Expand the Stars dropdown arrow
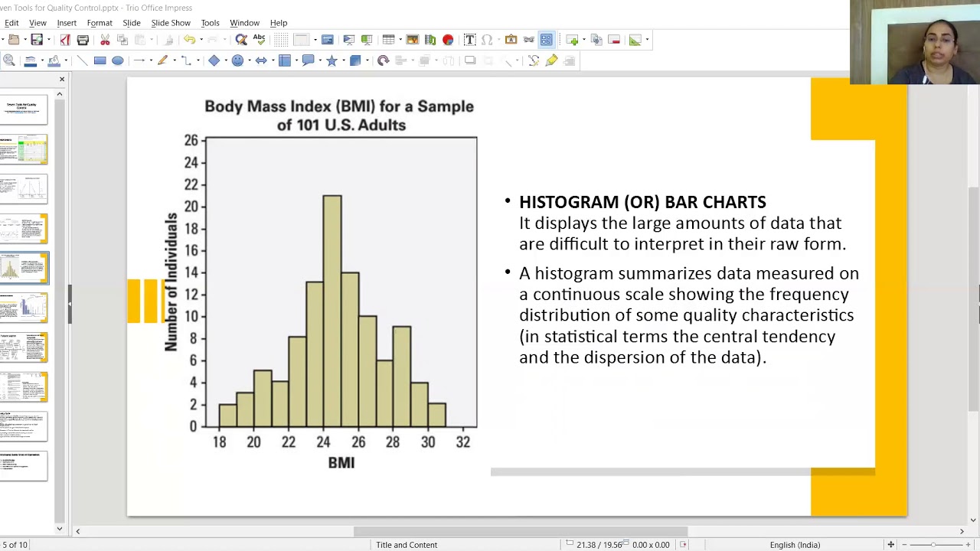Screen dimensions: 980x551 click(x=344, y=60)
